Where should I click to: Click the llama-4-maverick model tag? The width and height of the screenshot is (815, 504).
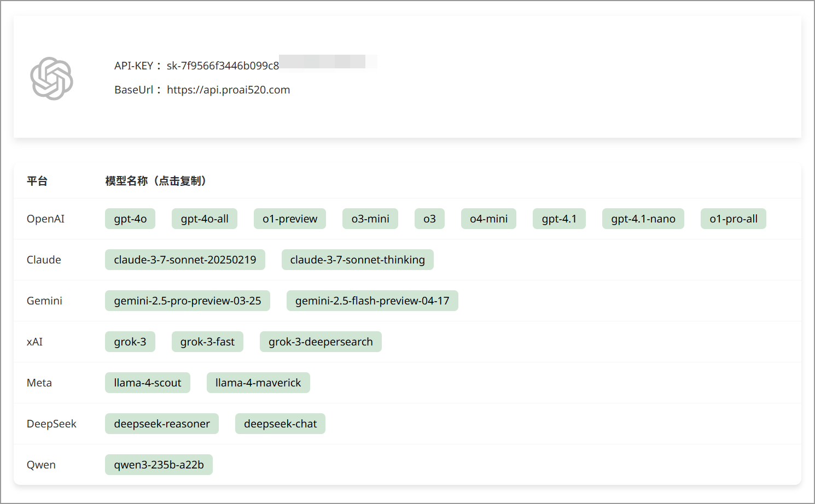pyautogui.click(x=258, y=383)
